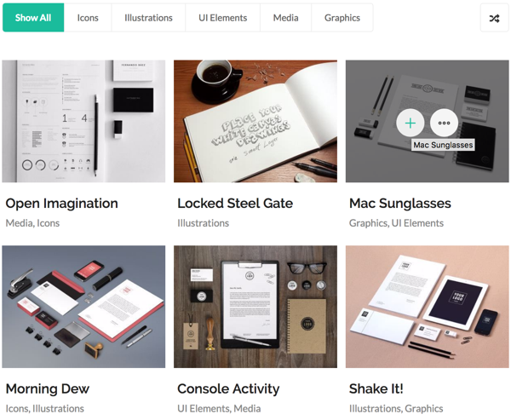Click the Locked Steel Gate sketchbook image
This screenshot has height=420, width=511.
[255, 121]
